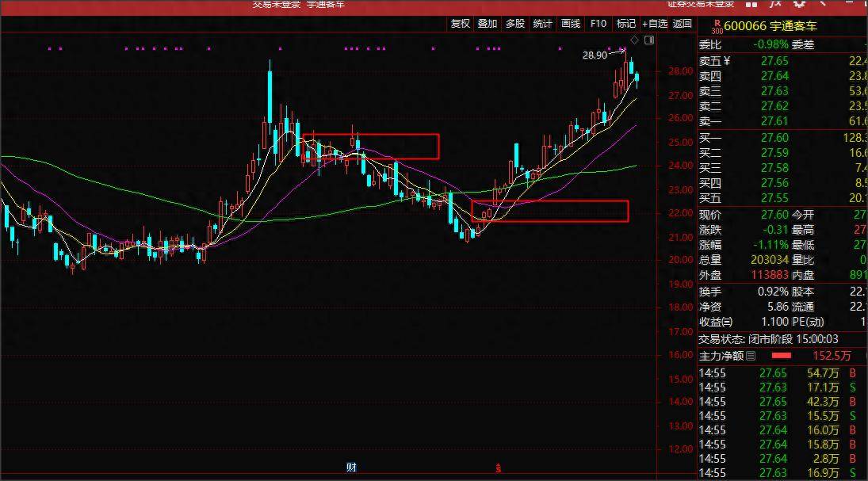The height and width of the screenshot is (481, 868).
Task: Select the trade row with 16.0万 B
Action: click(x=782, y=430)
